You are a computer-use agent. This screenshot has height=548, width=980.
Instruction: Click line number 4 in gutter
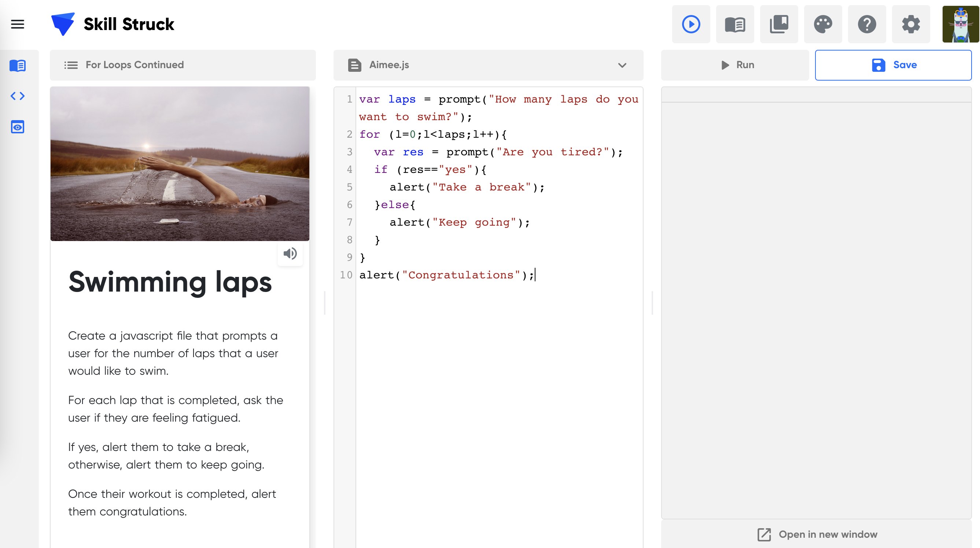(x=349, y=170)
